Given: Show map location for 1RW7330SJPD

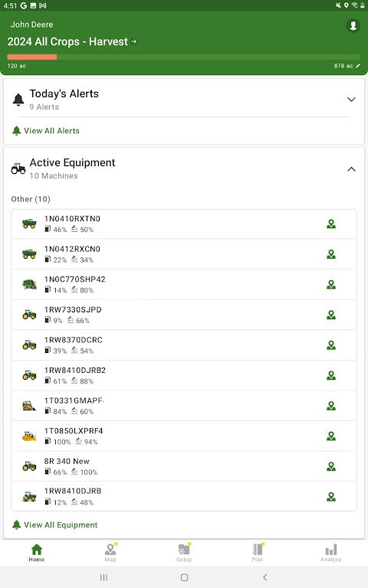Looking at the screenshot, I should [331, 315].
